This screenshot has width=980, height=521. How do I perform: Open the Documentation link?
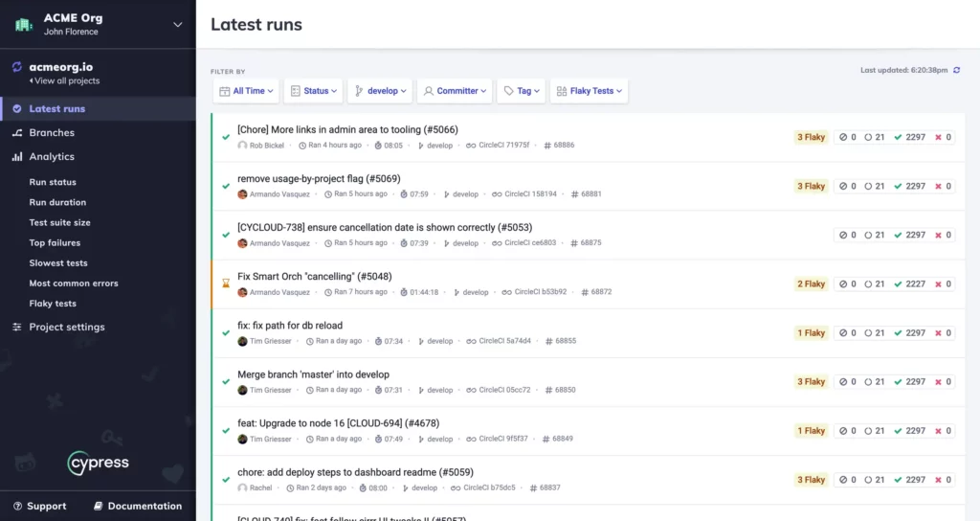pyautogui.click(x=138, y=506)
